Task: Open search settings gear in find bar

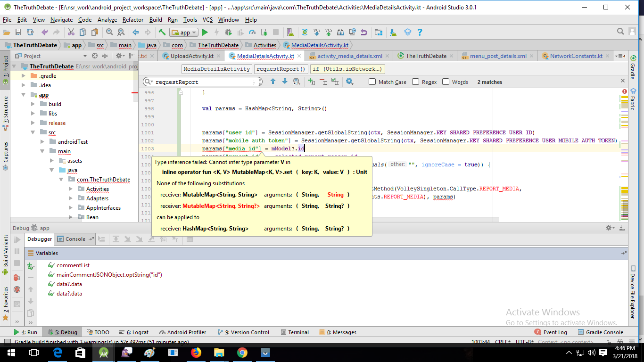Action: tap(349, 82)
